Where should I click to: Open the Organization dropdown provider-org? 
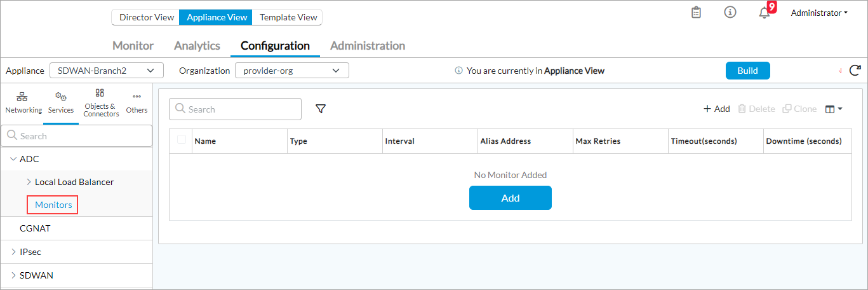(x=291, y=71)
